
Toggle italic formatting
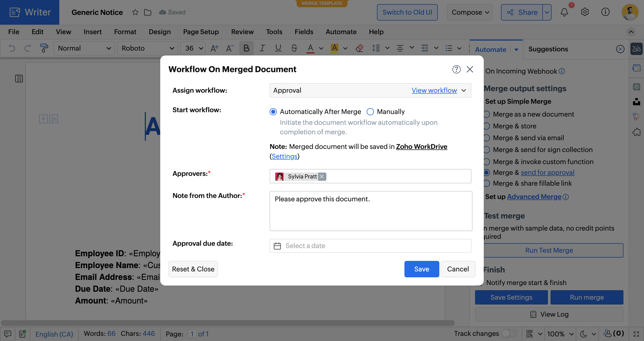point(262,48)
